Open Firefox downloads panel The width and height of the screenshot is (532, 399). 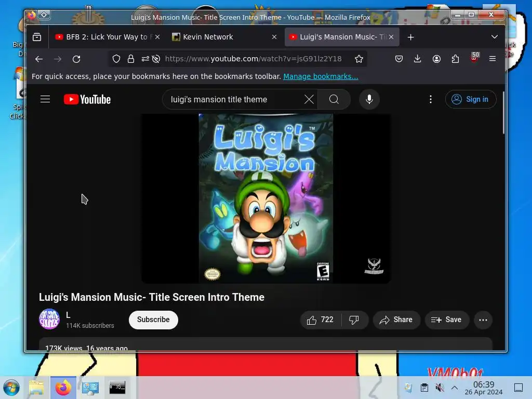pos(418,59)
